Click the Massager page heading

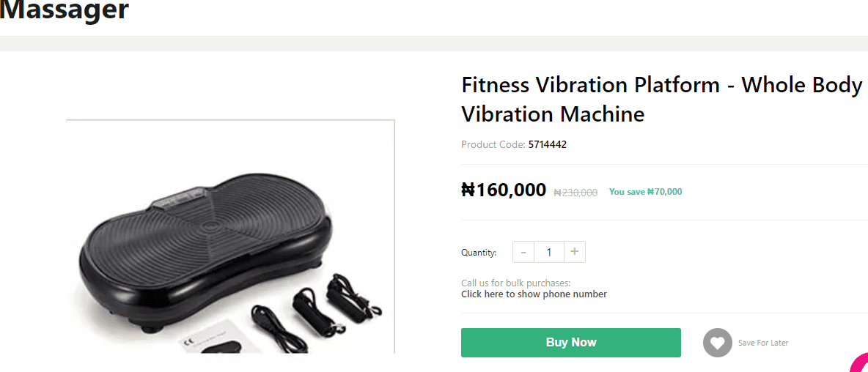click(x=65, y=10)
